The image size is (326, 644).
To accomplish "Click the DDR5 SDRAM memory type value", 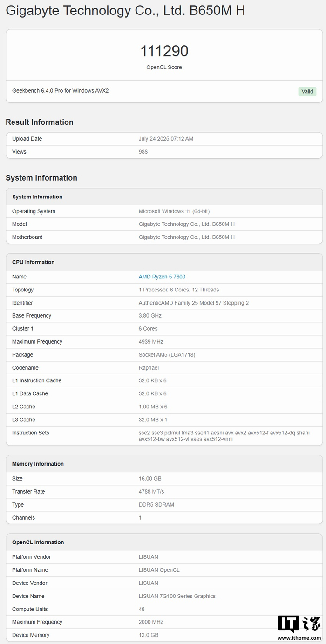I will [156, 505].
